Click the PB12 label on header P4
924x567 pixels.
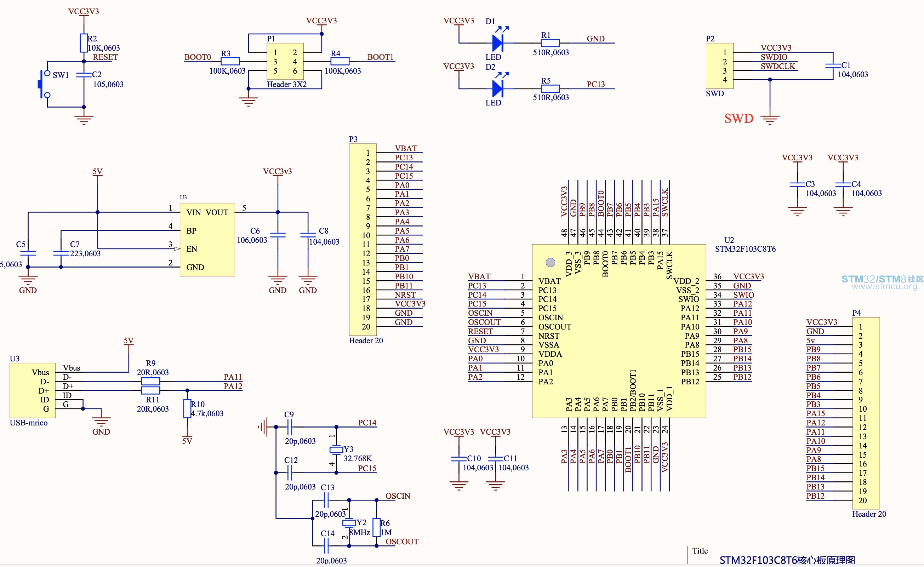click(815, 496)
